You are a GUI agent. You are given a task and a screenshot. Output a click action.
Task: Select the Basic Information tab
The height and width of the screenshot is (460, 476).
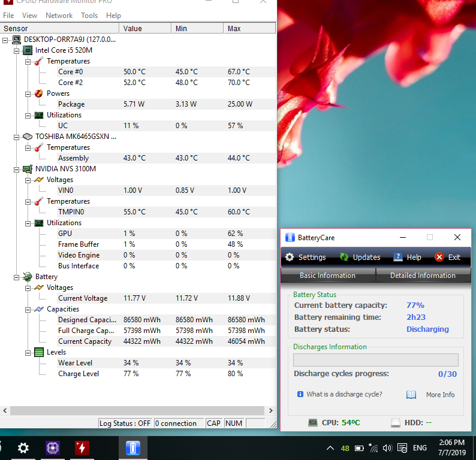327,276
